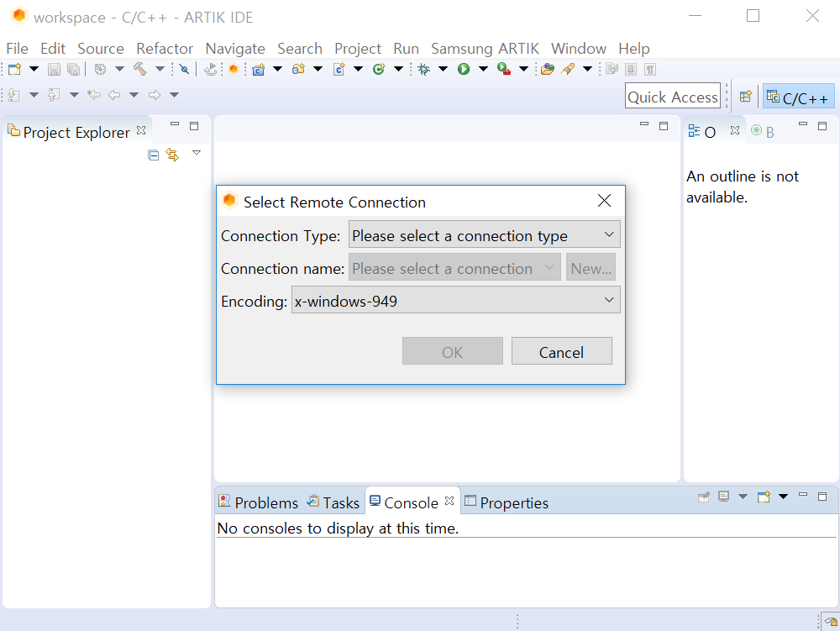Click the Run External Tools icon

503,69
